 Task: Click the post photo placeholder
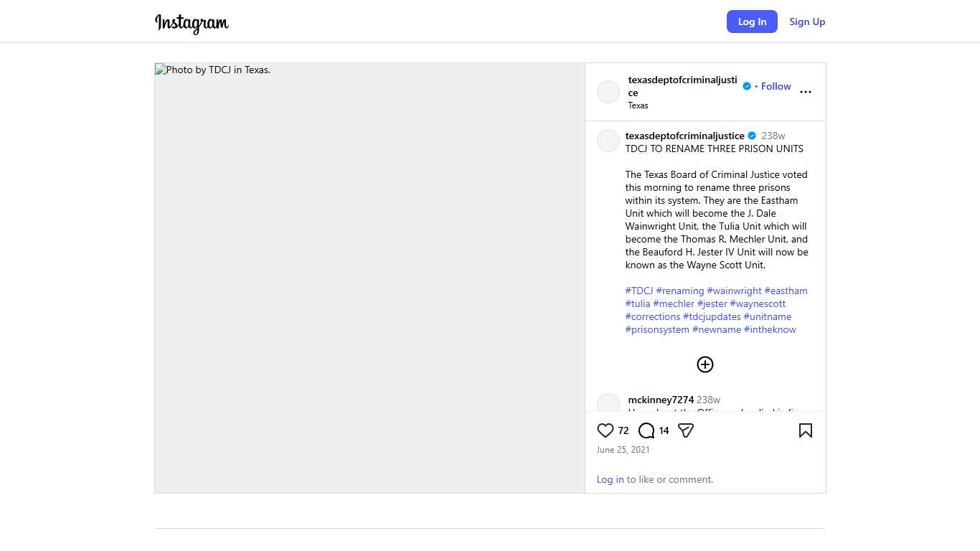pyautogui.click(x=369, y=278)
